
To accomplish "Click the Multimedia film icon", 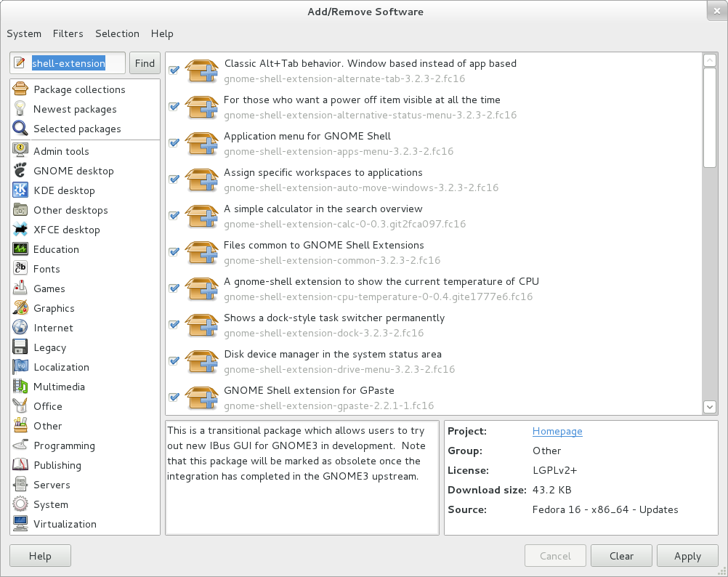I will click(20, 386).
